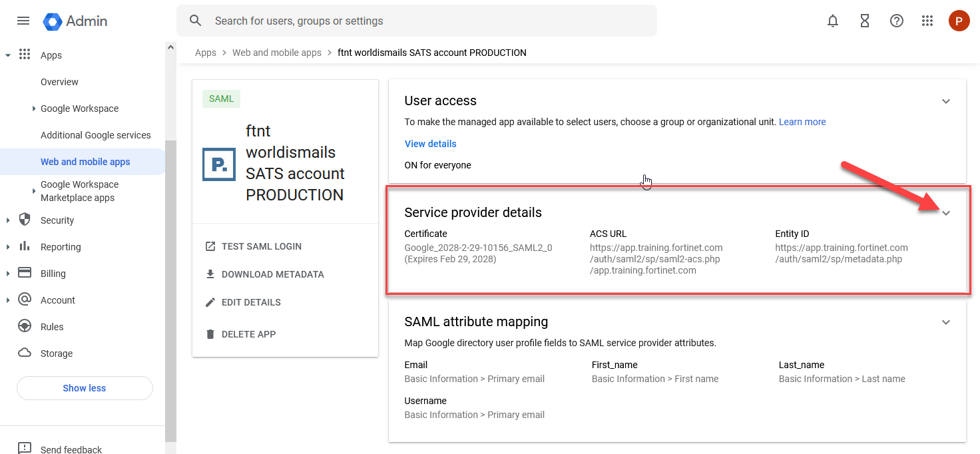
Task: Click the Apps grid icon in sidebar
Action: [25, 55]
